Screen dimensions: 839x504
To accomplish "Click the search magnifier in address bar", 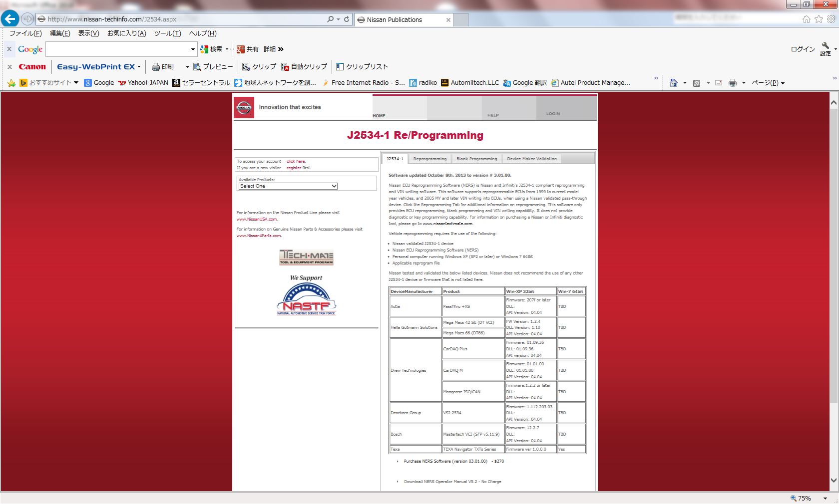I will click(330, 19).
